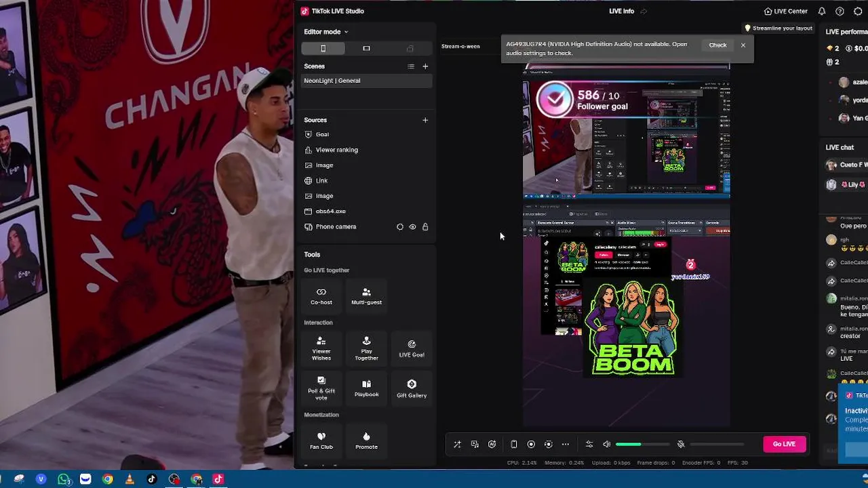868x488 pixels.
Task: Click the CPU: 2.14% status text
Action: pyautogui.click(x=522, y=463)
